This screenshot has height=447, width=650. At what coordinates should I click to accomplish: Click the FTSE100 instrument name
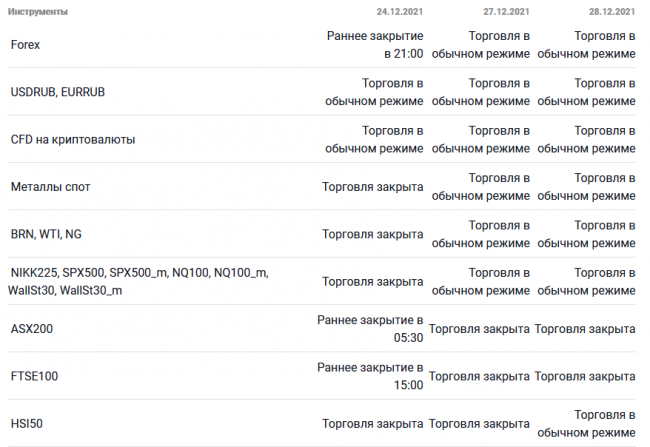(34, 376)
